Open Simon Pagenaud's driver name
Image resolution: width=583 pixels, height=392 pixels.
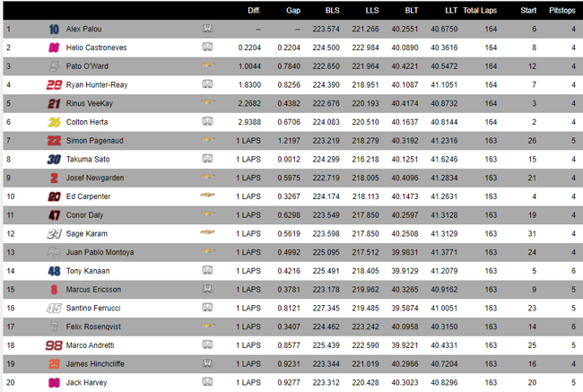click(94, 141)
